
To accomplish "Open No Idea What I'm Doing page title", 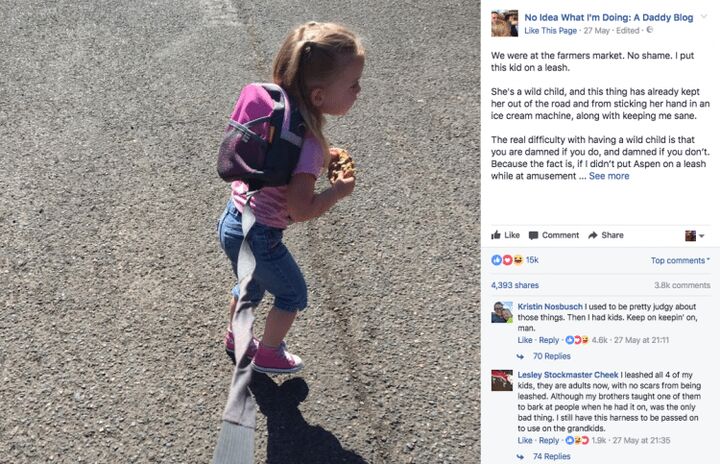I will (x=609, y=17).
